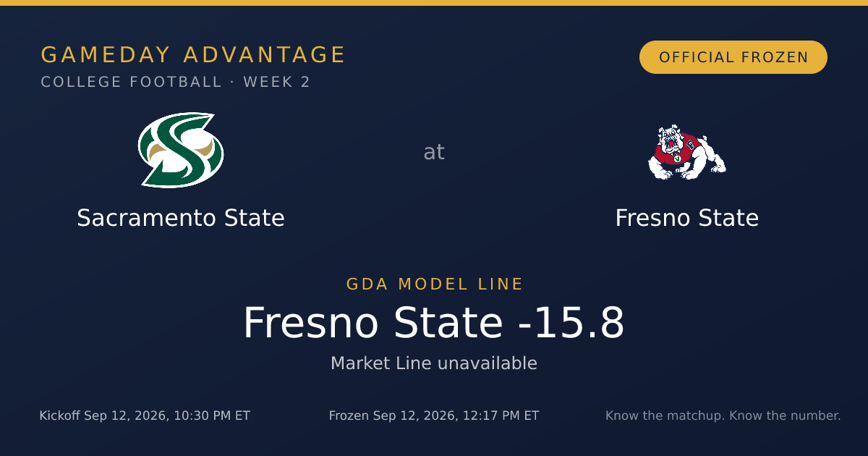This screenshot has height=456, width=868.
Task: Select the OFFICIAL FROZEN badge
Action: click(x=733, y=57)
